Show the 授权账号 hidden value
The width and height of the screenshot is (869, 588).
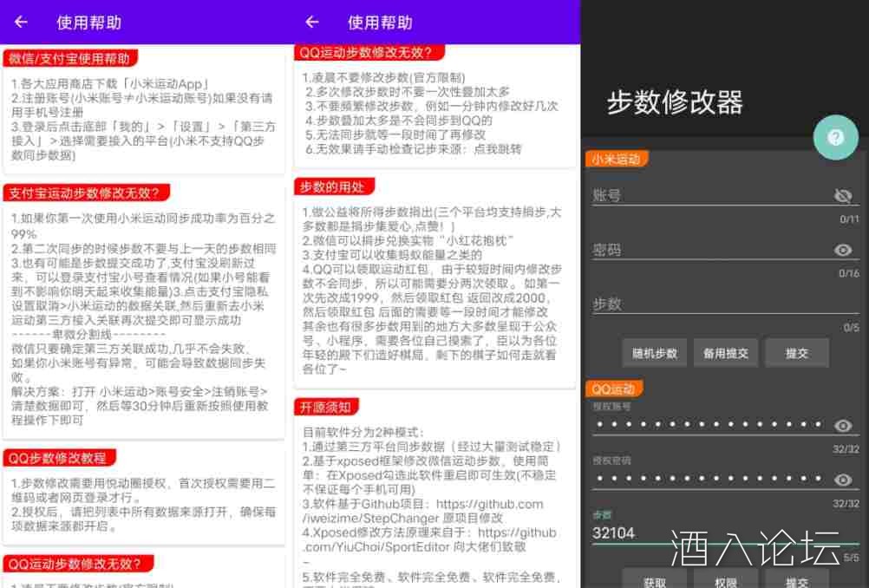(842, 426)
